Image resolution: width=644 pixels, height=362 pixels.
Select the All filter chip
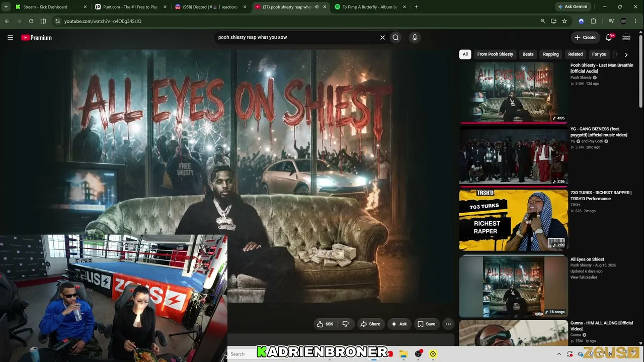point(465,54)
